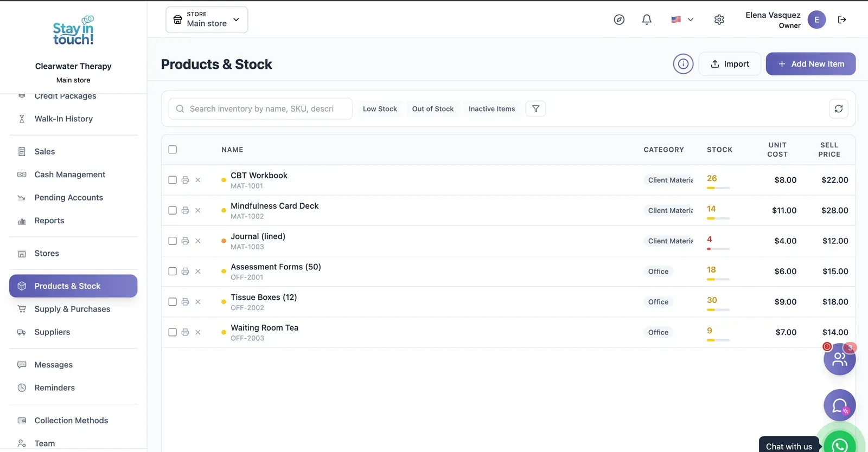The image size is (868, 452).
Task: Filter by Out of Stock
Action: tap(433, 108)
